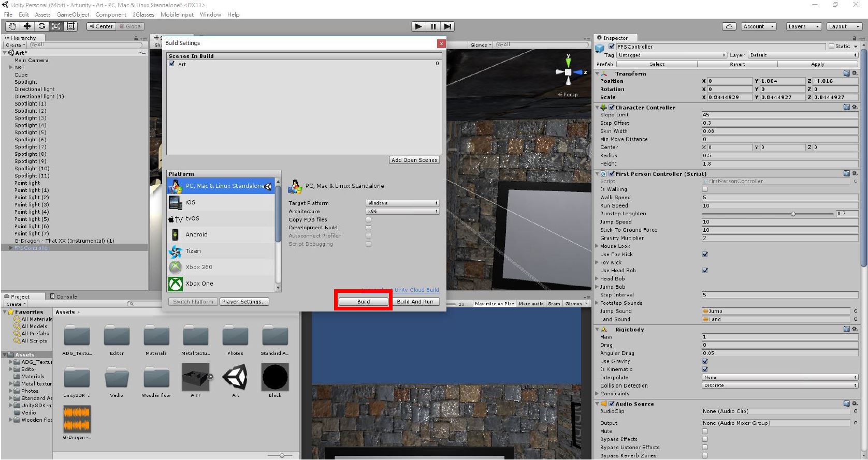Open the Account dropdown
This screenshot has height=460, width=868.
tap(758, 26)
